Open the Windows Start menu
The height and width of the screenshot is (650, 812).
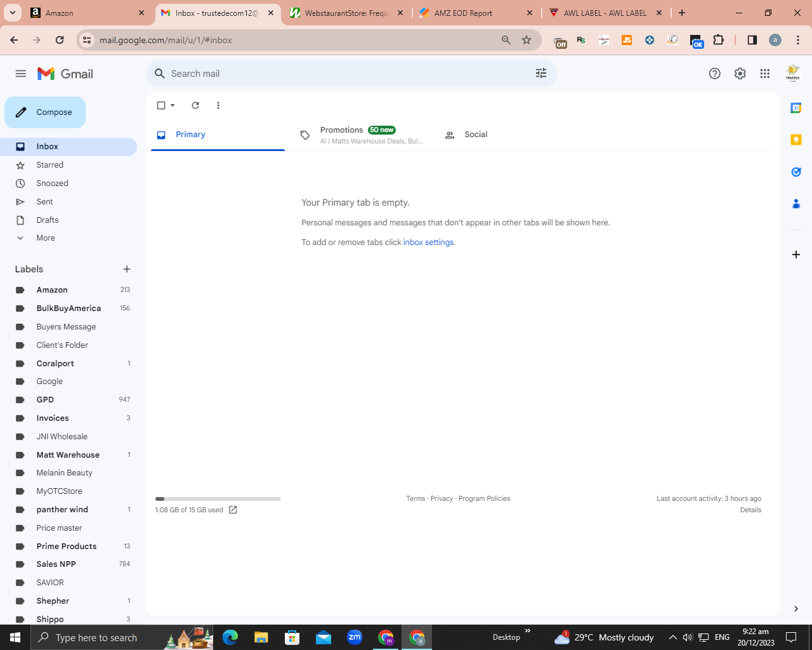(15, 637)
